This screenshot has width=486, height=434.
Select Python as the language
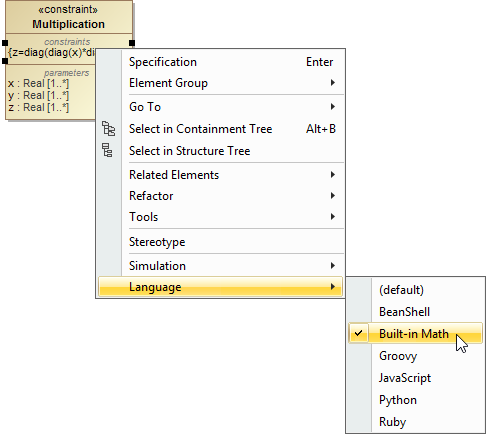415,400
